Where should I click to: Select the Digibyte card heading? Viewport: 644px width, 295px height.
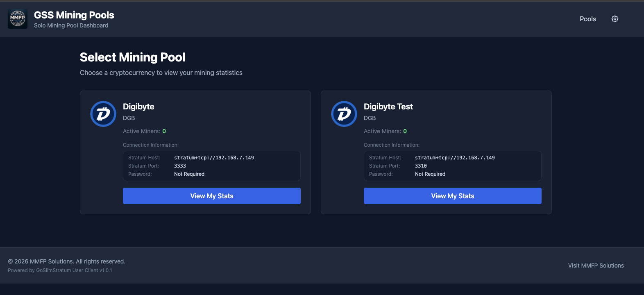(x=138, y=107)
